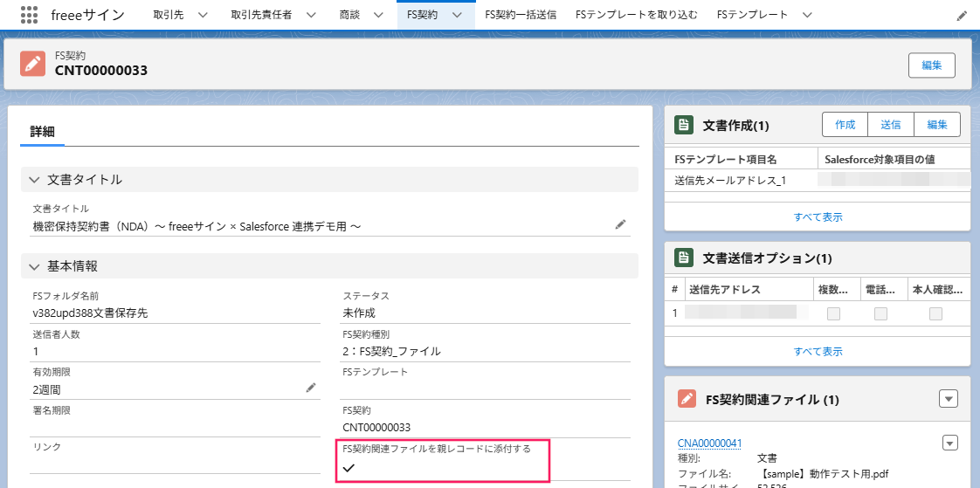Go to the FS契約 tab
The height and width of the screenshot is (488, 980).
point(421,15)
